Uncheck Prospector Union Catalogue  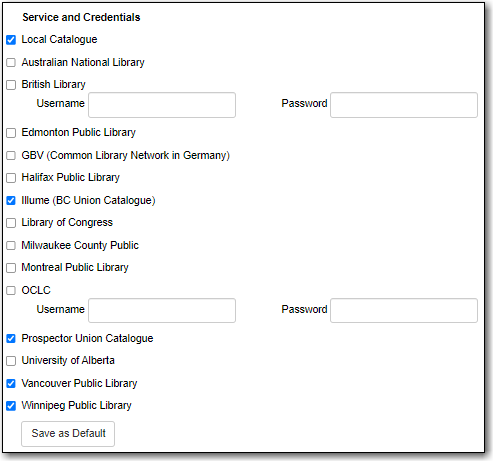[11, 338]
